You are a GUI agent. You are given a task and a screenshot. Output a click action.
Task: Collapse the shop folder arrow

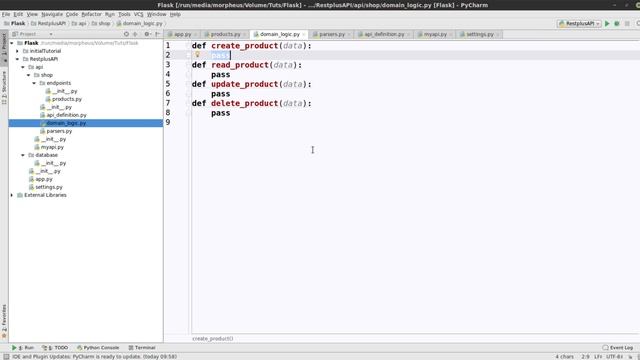click(x=29, y=75)
